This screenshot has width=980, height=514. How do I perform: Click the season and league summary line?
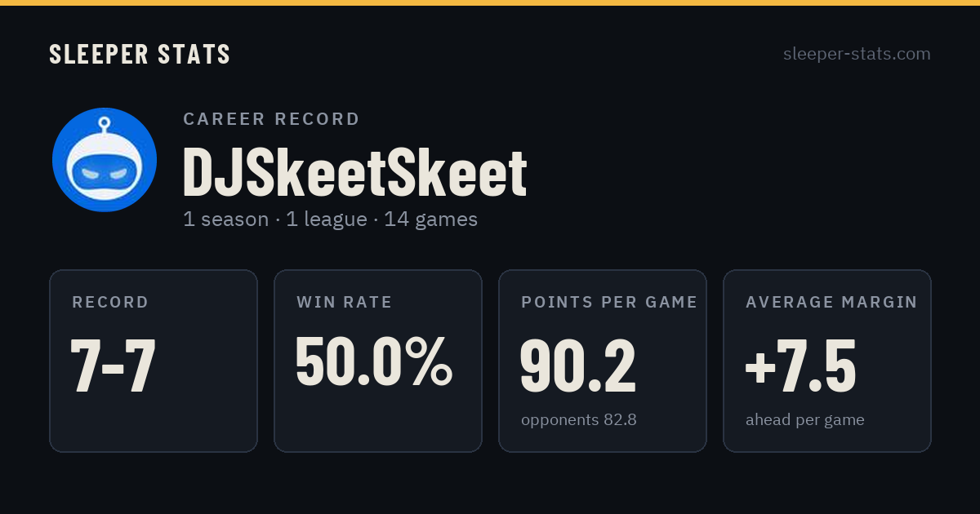point(330,219)
